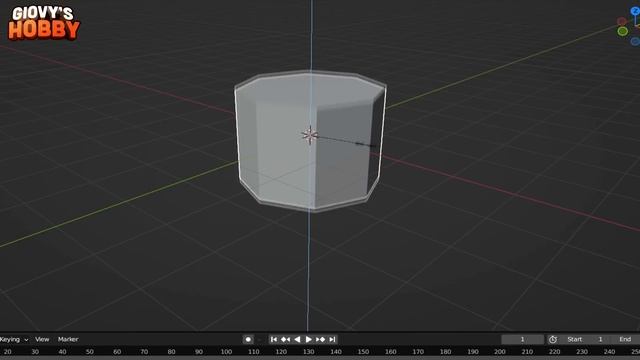This screenshot has width=640, height=360.
Task: Click frame 190 on the timeline ruler
Action: pos(473,351)
